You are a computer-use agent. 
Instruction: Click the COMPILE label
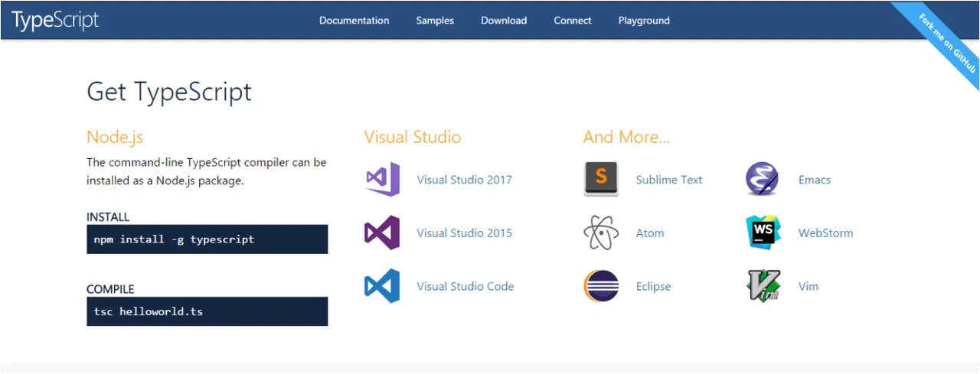[110, 289]
